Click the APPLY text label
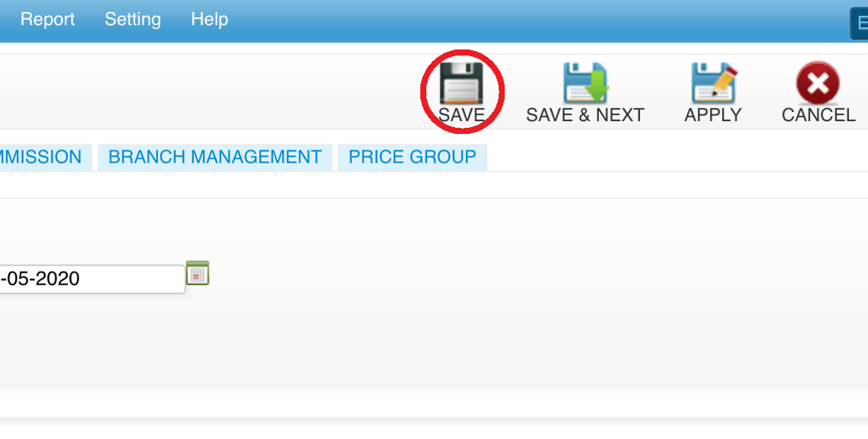Viewport: 868px width, 439px height. pyautogui.click(x=713, y=116)
